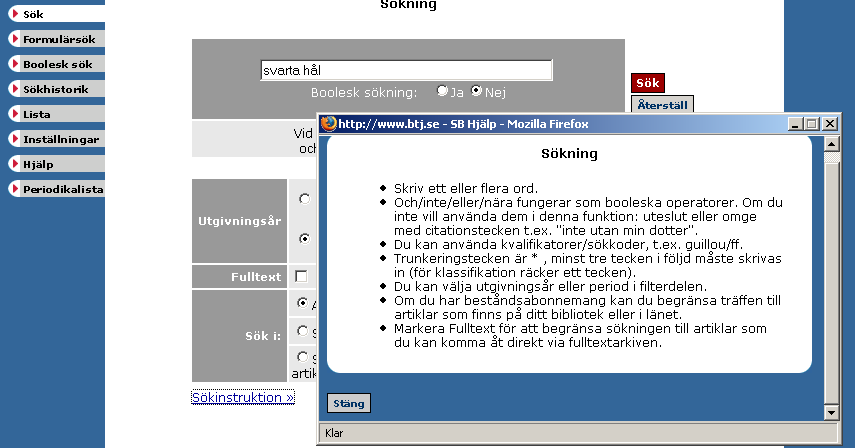The image size is (855, 448).
Task: Click 'Klar' status bar text
Action: click(334, 433)
